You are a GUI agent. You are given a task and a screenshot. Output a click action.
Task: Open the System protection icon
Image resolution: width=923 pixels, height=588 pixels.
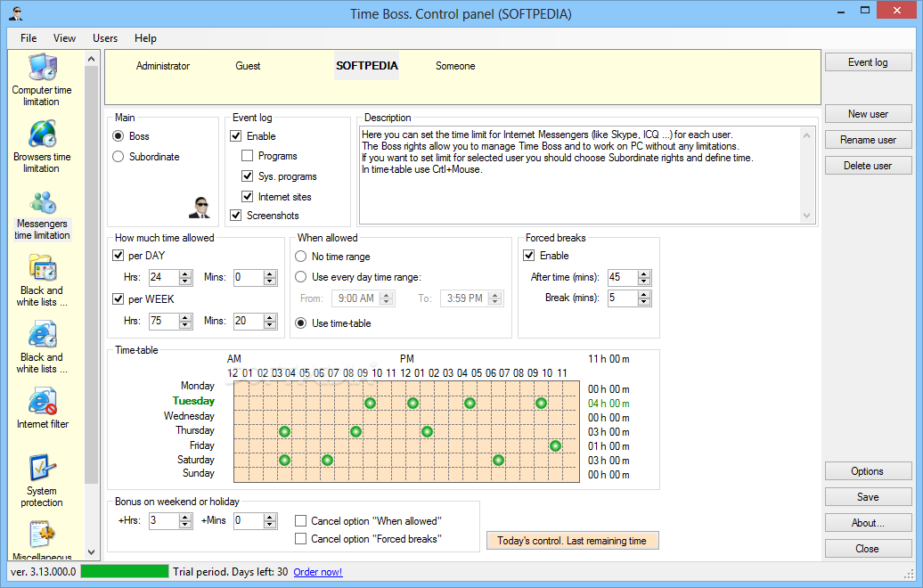point(43,468)
